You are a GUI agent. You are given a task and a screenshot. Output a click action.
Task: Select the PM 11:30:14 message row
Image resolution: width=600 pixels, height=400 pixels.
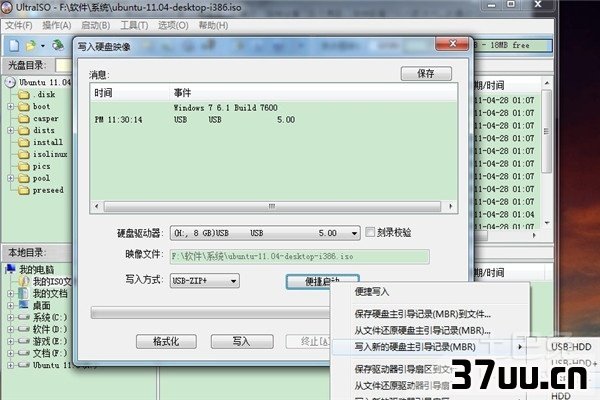pyautogui.click(x=274, y=120)
